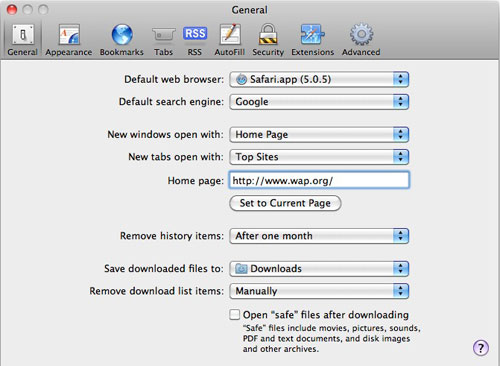Click the Set to Current Page button
This screenshot has height=366, width=500.
285,203
